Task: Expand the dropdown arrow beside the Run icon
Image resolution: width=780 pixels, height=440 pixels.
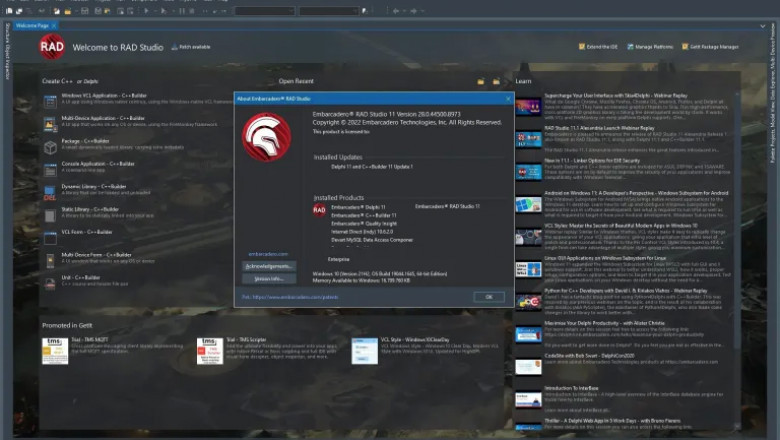Action: point(156,10)
